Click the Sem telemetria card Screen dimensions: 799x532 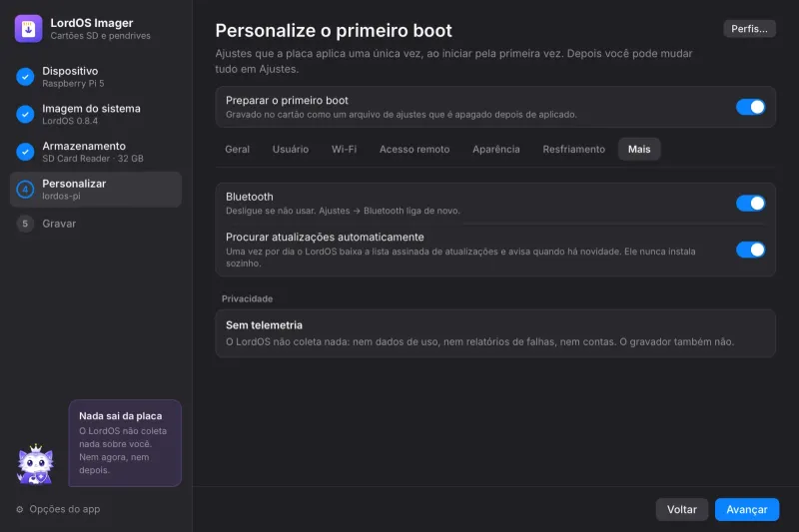point(495,333)
